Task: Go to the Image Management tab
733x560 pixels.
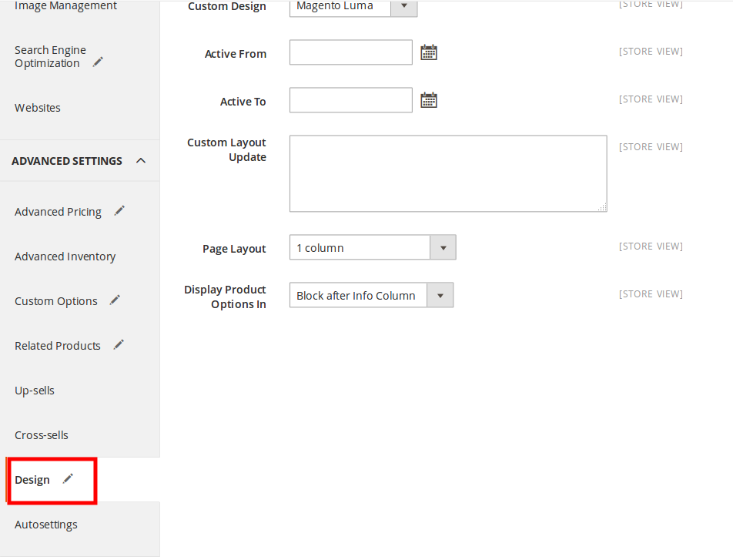Action: (x=65, y=6)
